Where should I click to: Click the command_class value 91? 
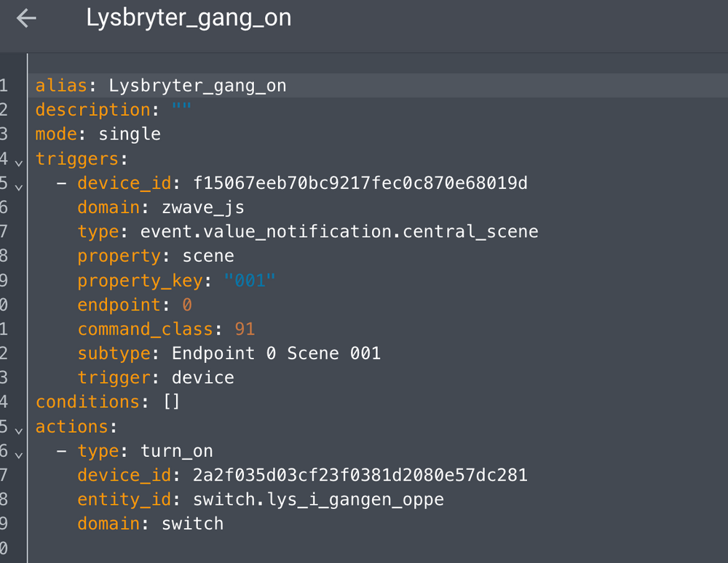click(x=245, y=329)
